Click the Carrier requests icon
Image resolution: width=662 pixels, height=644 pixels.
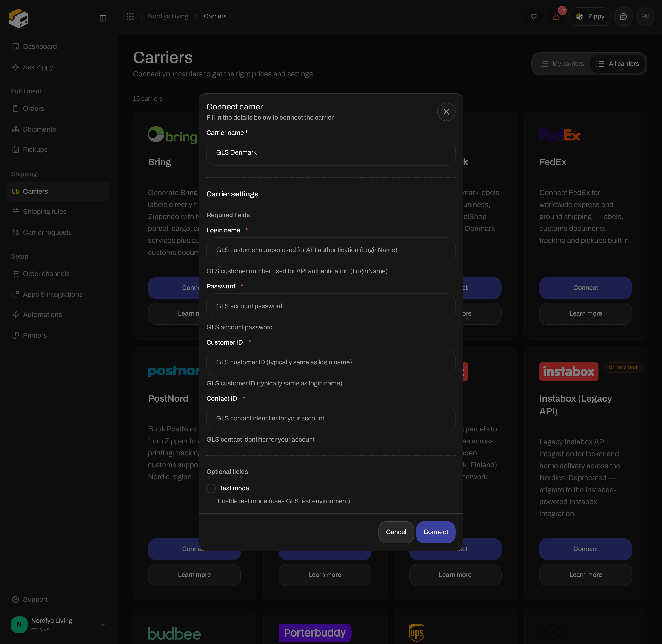(16, 232)
